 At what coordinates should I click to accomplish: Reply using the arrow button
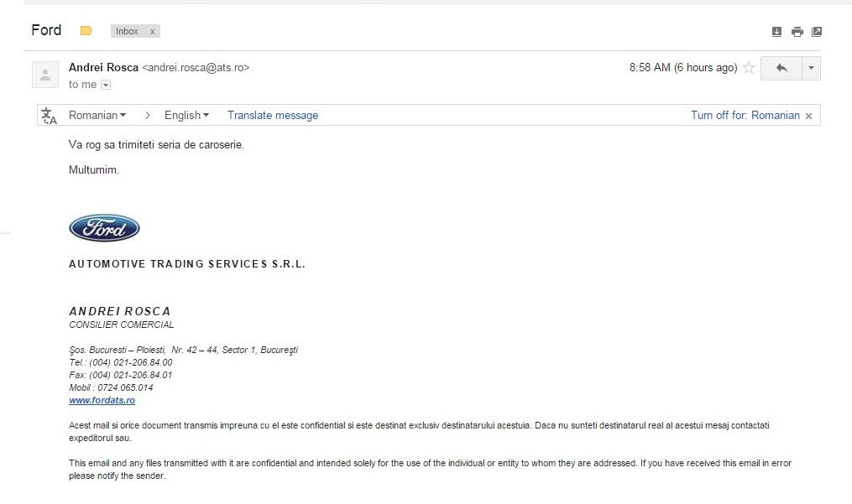(781, 68)
